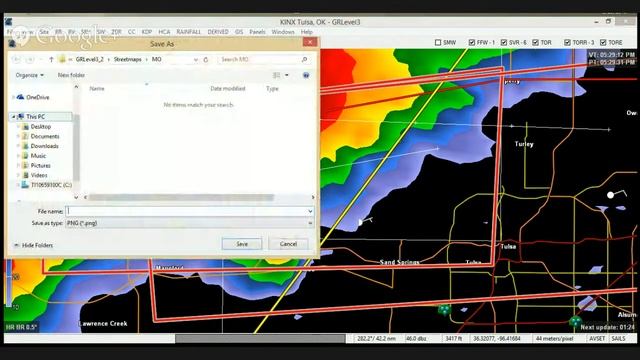Click the radar timeline slider at the bottom
This screenshot has width=640, height=360.
click(x=260, y=338)
